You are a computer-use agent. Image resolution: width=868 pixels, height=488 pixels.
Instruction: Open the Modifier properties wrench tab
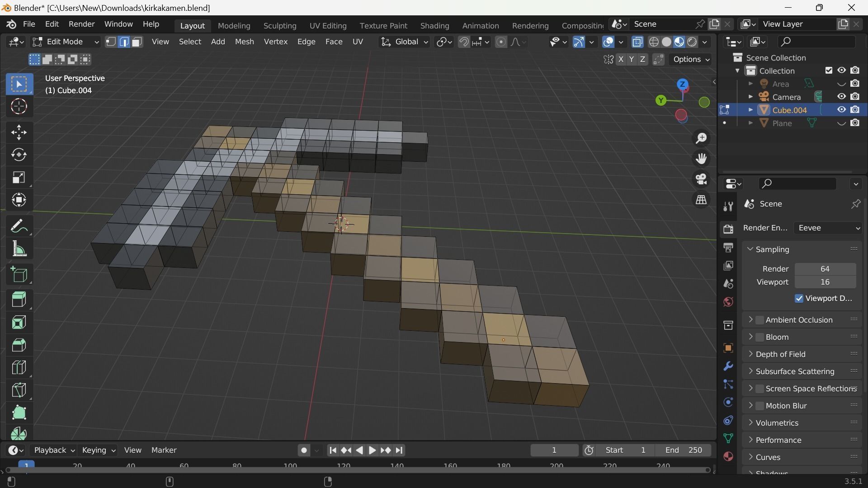click(728, 366)
